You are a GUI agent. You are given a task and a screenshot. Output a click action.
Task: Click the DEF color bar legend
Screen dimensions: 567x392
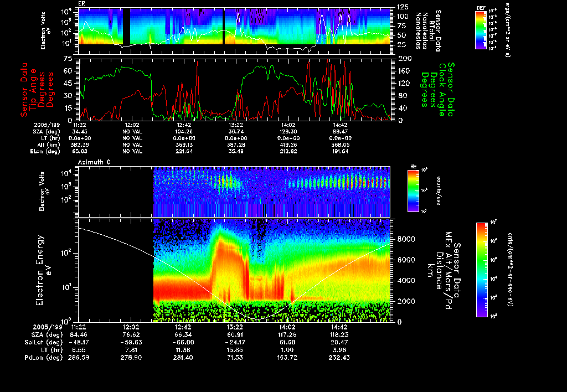coord(481,30)
